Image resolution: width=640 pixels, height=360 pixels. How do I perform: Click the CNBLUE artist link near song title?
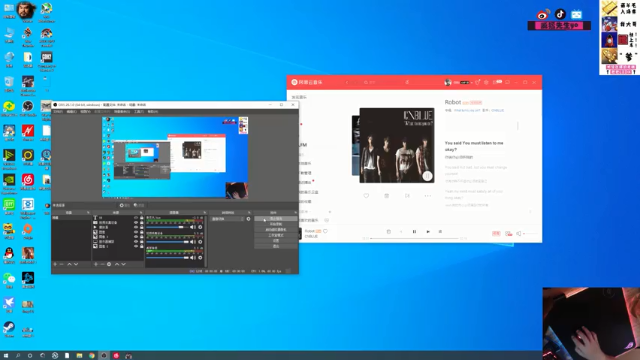click(x=498, y=110)
